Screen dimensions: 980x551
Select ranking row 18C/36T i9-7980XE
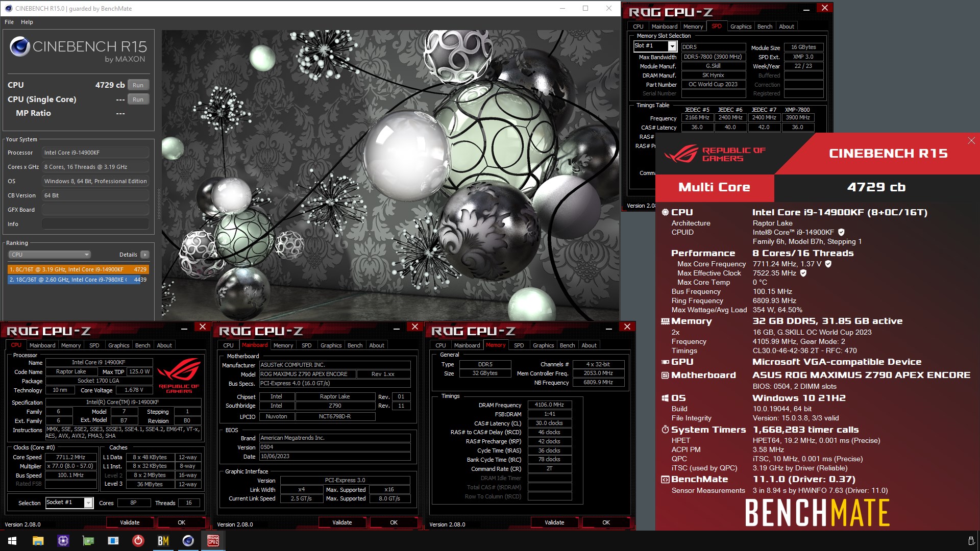coord(78,280)
